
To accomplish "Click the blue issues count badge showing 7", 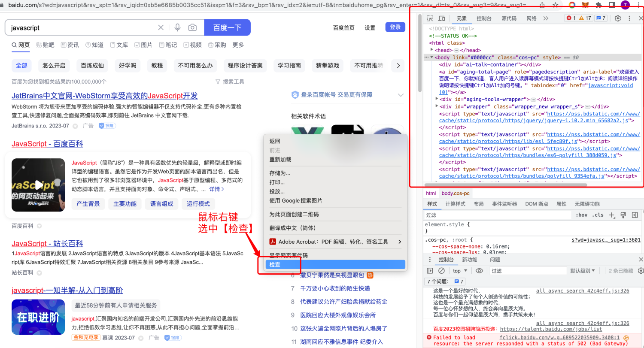I will point(601,18).
